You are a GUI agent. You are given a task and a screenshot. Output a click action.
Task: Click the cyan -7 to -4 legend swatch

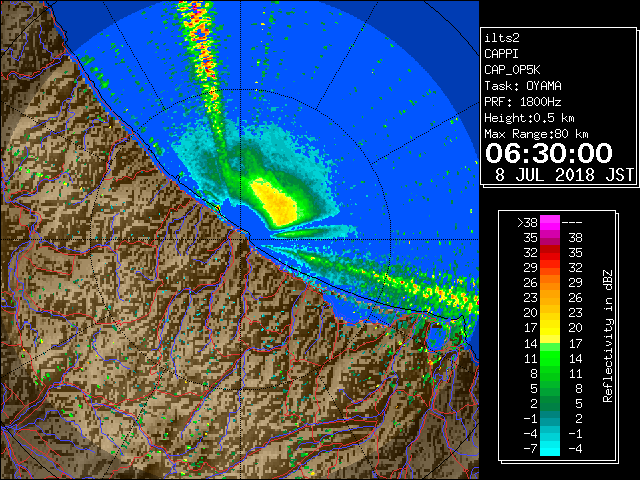pos(550,448)
